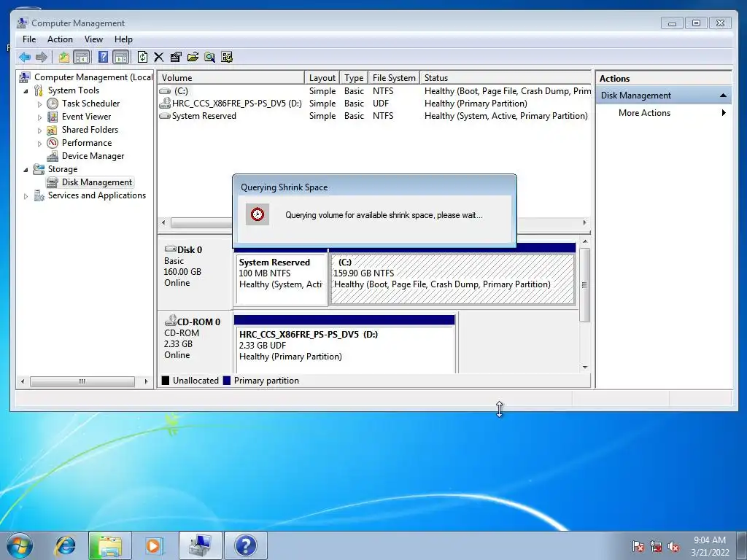Click the Properties toolbar icon
The height and width of the screenshot is (560, 747).
[176, 57]
